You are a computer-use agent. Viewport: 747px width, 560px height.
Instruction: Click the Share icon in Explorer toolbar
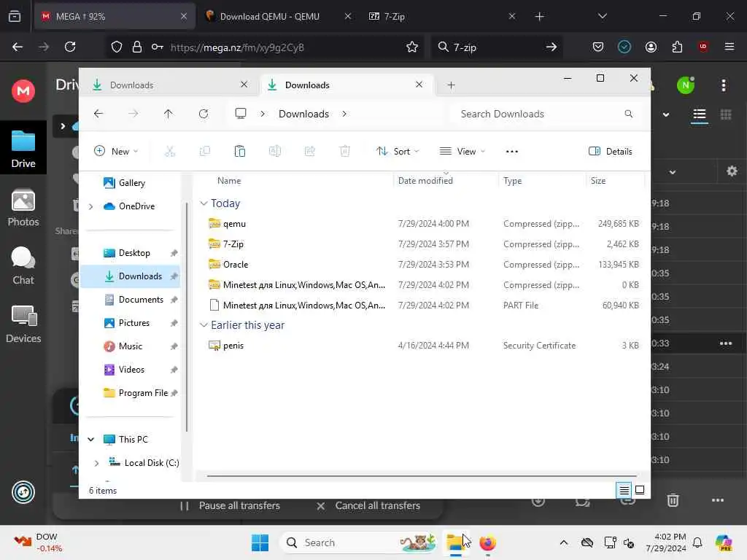click(x=309, y=152)
